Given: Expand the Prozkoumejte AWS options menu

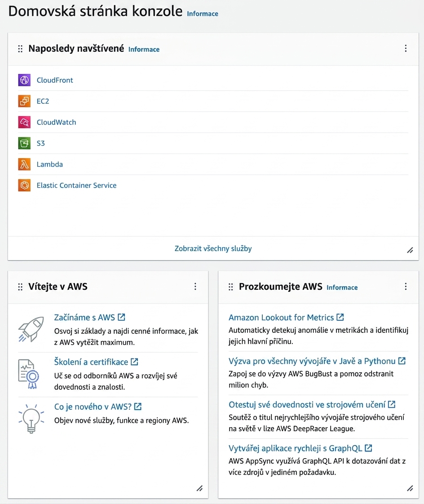Looking at the screenshot, I should pyautogui.click(x=406, y=287).
